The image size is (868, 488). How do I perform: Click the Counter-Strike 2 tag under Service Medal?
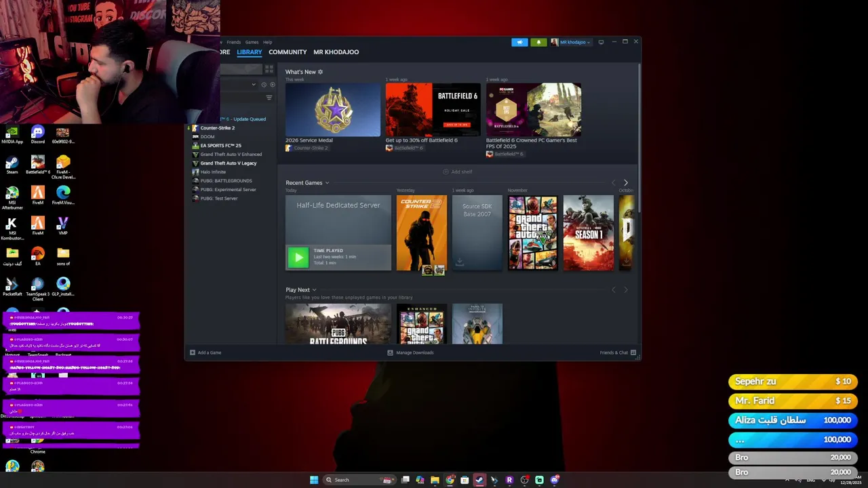pyautogui.click(x=307, y=148)
